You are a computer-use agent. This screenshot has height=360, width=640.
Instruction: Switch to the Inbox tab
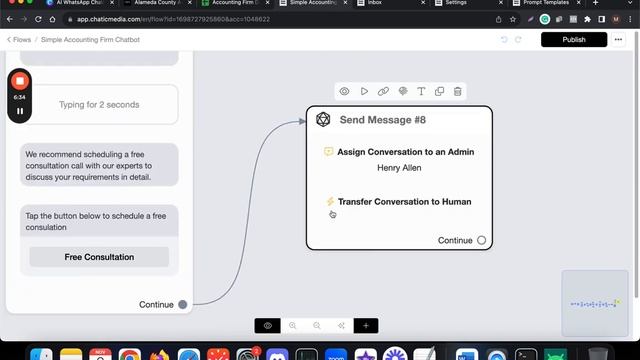(391, 2)
